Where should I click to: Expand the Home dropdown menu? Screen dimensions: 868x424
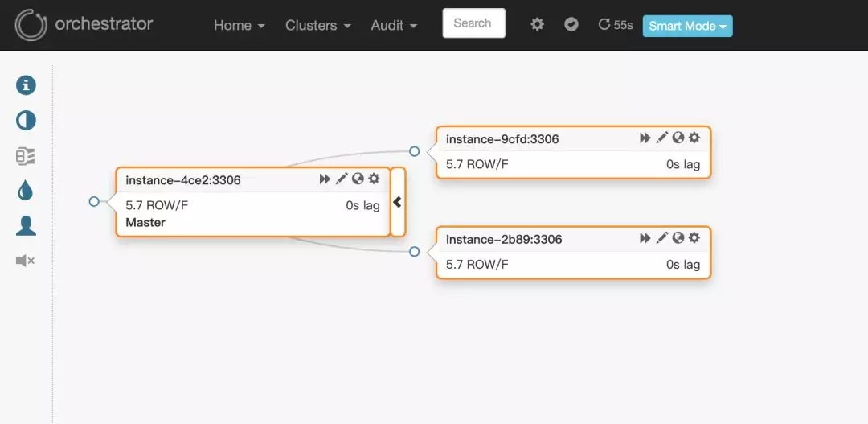239,26
